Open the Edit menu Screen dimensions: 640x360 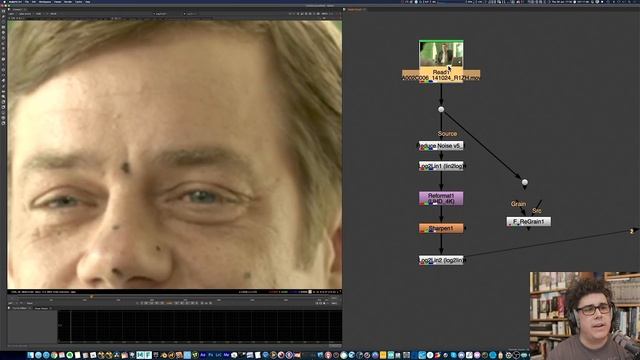pos(34,2)
